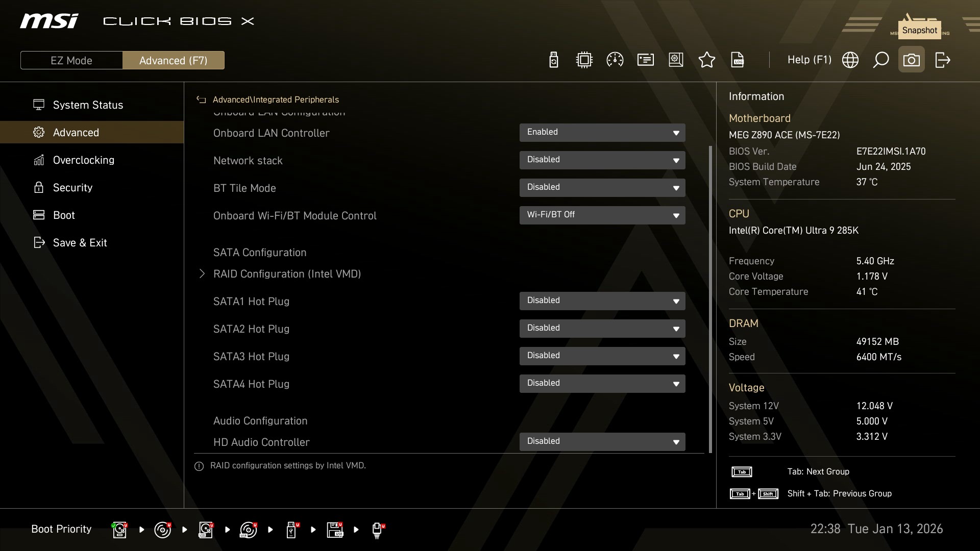This screenshot has height=551, width=980.
Task: Expand RAID Configuration (Intel VMD)
Action: tap(287, 274)
